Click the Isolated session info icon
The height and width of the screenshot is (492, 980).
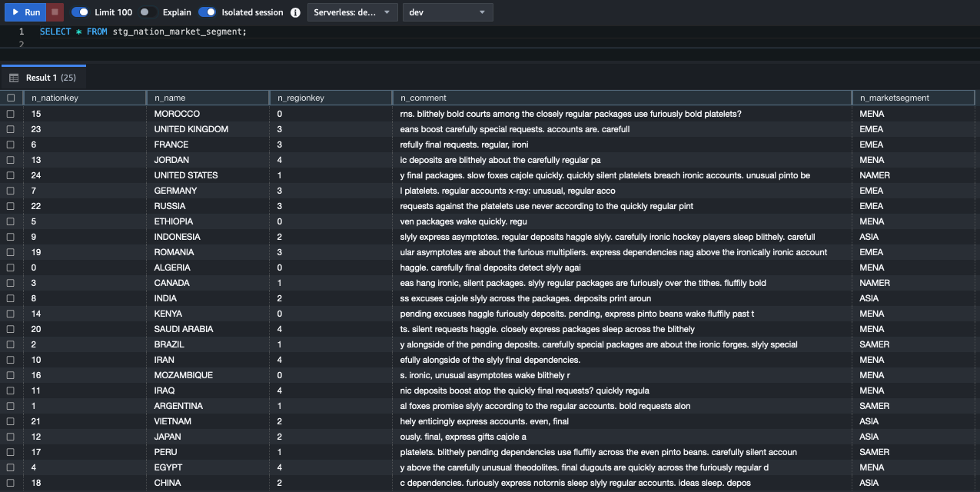[x=295, y=12]
